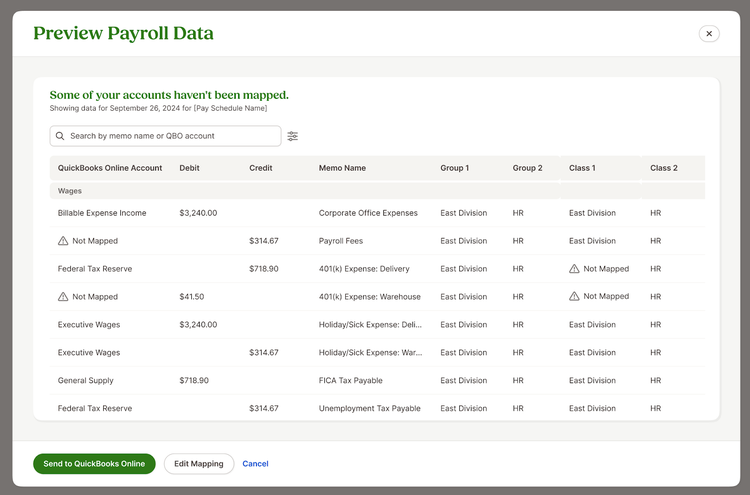Screen dimensions: 750x495
Task: Click the Class 2 column header
Action: (x=664, y=168)
